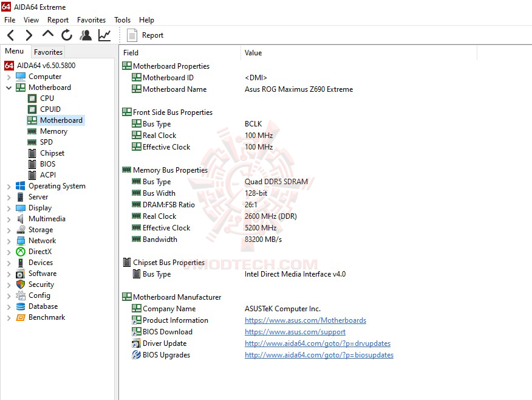Click the Software disc icon
Viewport: 532px width, 400px height.
21,274
